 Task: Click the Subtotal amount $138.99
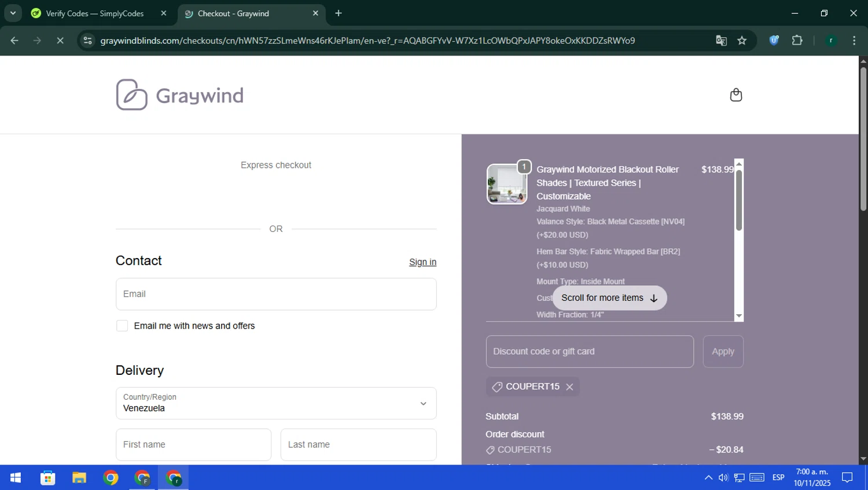[x=727, y=417]
